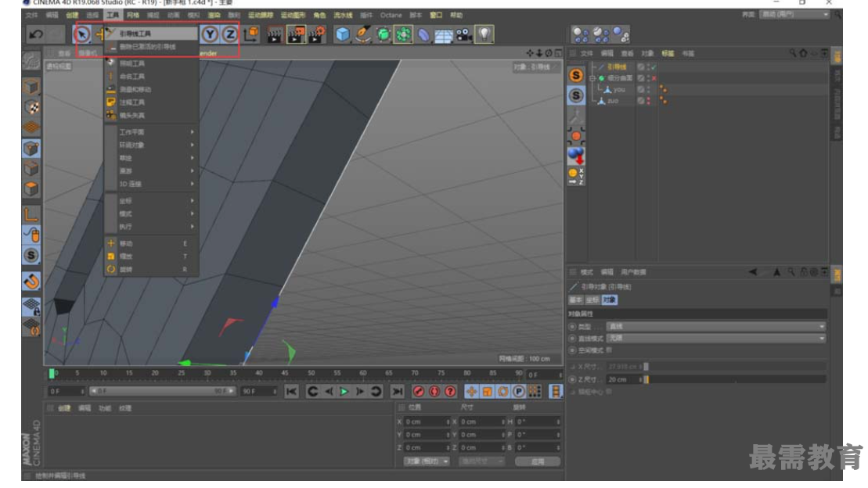The height and width of the screenshot is (488, 868).
Task: Click the tweak mouse icon in sidebar
Action: 31,235
